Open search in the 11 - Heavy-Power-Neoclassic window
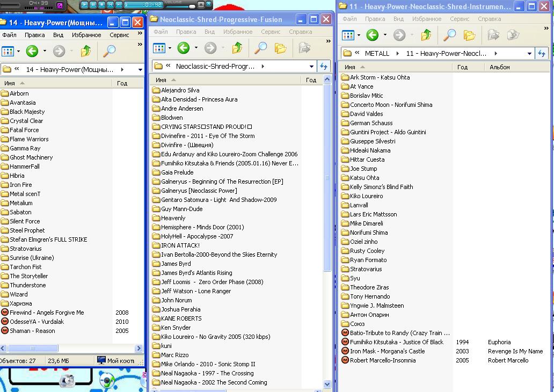Image resolution: width=554 pixels, height=392 pixels. (449, 35)
